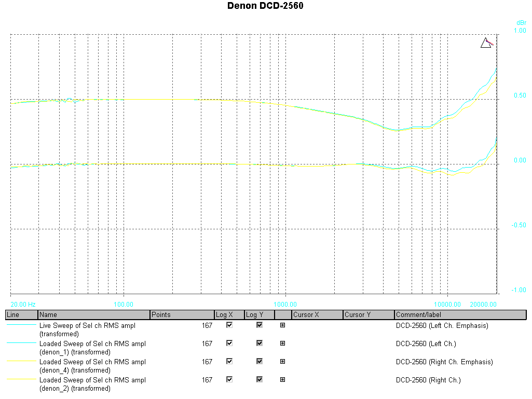Expand the denon_4 row plus box
Viewport: 532px width, 399px height.
click(x=283, y=361)
